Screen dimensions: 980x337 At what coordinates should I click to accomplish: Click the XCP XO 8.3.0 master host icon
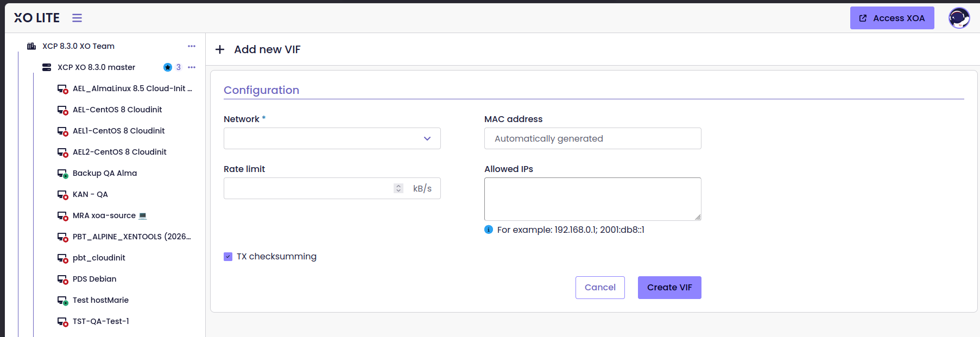(47, 67)
